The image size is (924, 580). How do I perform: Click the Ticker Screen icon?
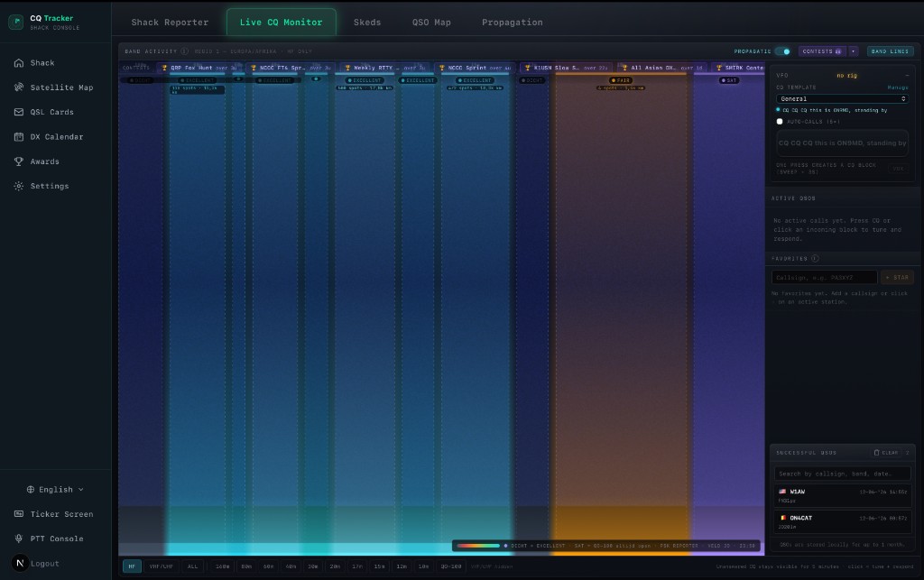pos(19,514)
